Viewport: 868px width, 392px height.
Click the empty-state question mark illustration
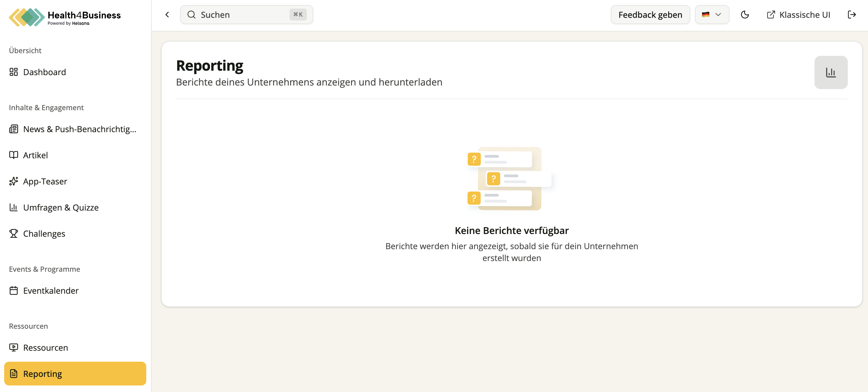point(509,178)
